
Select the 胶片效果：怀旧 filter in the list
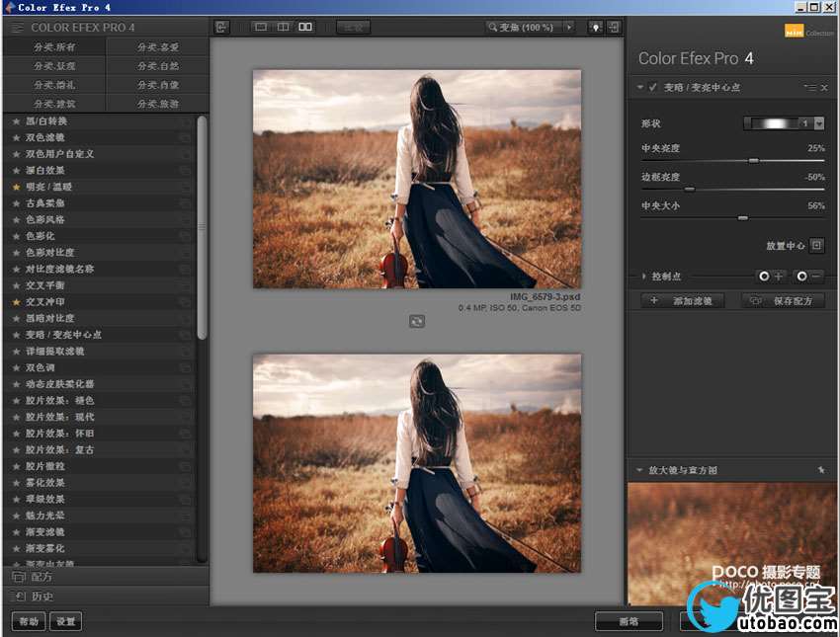tap(100, 434)
